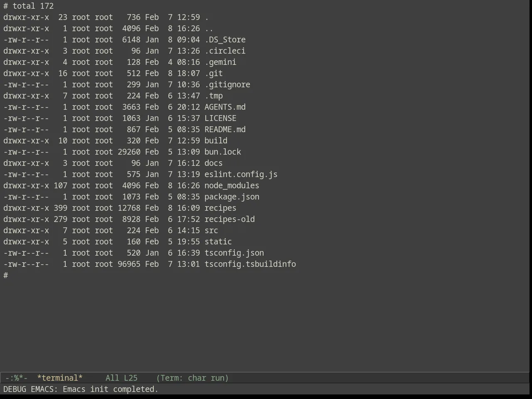This screenshot has width=532, height=399.
Task: Click the -:%*- buffer status indicator
Action: [x=16, y=378]
